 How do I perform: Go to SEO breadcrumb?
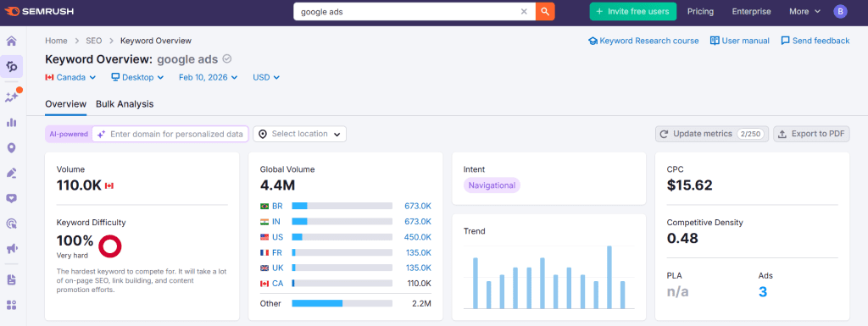[x=93, y=41]
